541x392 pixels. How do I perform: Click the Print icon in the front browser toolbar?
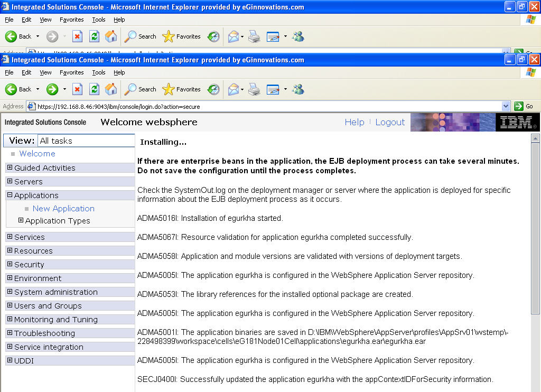(x=254, y=89)
